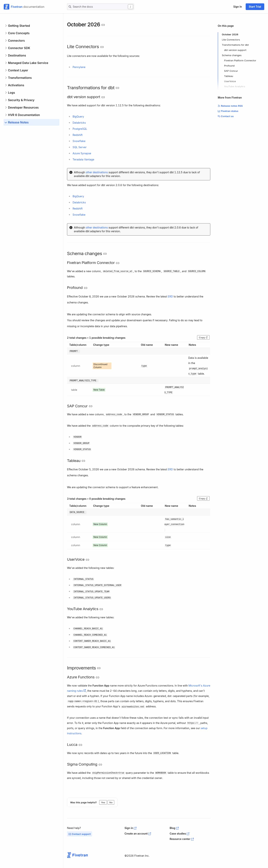The image size is (268, 868).
Task: Click the anchor link icon beside October 2026
Action: [x=103, y=25]
